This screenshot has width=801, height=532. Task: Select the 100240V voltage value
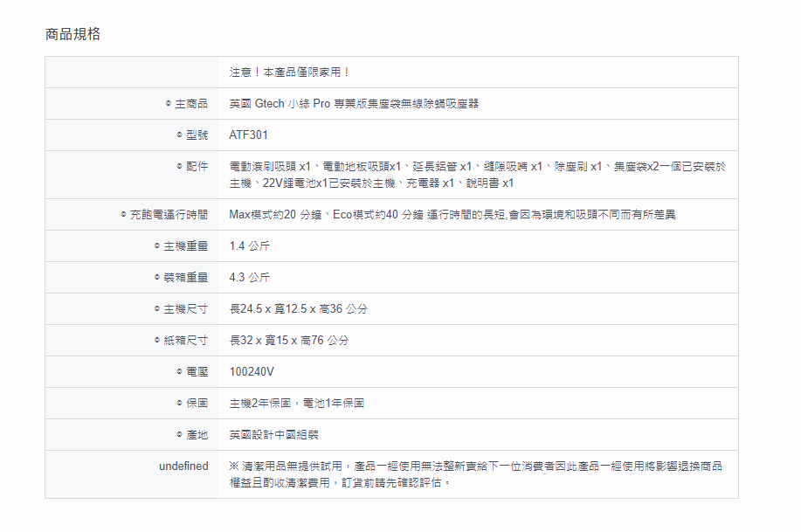coord(252,371)
